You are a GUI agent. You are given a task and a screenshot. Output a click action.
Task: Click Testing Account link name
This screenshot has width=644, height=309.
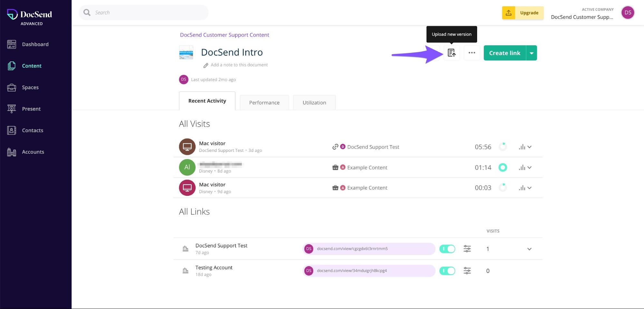[214, 267]
